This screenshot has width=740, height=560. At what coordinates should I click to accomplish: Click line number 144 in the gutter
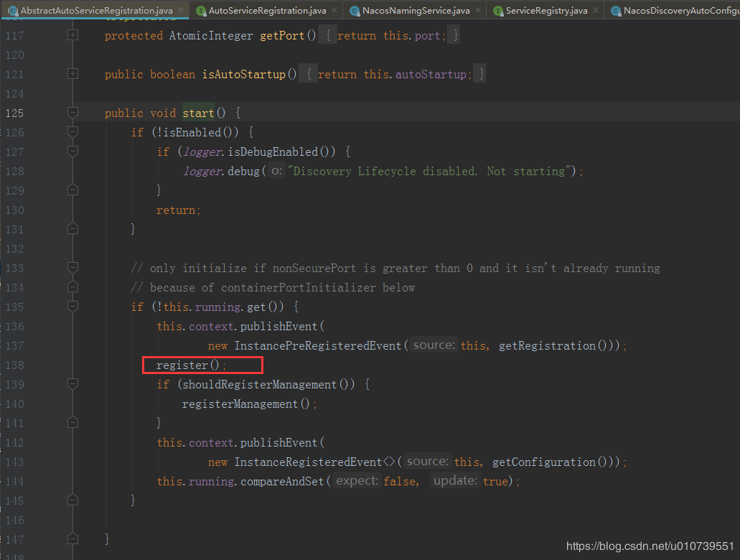click(14, 481)
